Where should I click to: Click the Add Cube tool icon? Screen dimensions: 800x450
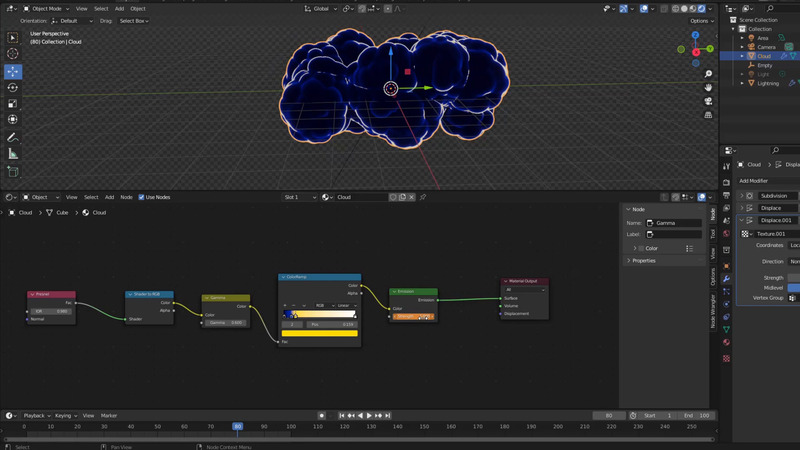pyautogui.click(x=13, y=171)
